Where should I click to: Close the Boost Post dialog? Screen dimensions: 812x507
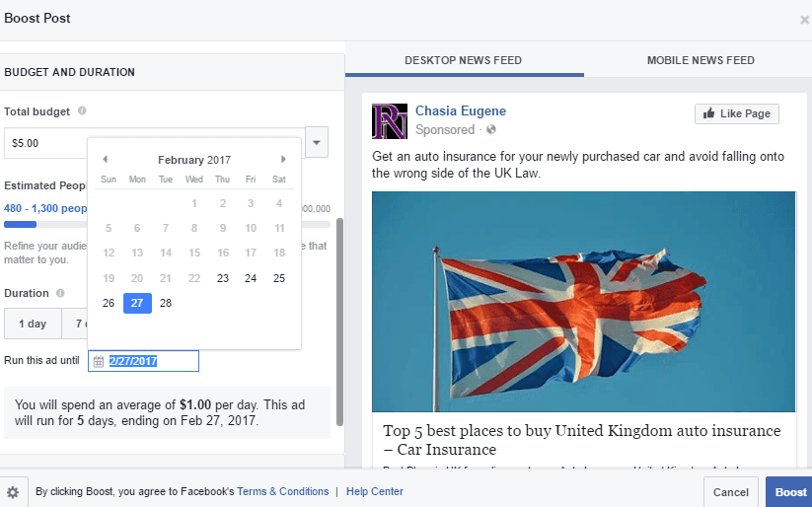tap(804, 20)
